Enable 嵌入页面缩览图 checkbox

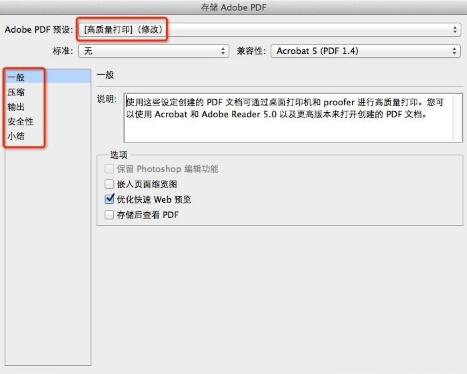(109, 184)
